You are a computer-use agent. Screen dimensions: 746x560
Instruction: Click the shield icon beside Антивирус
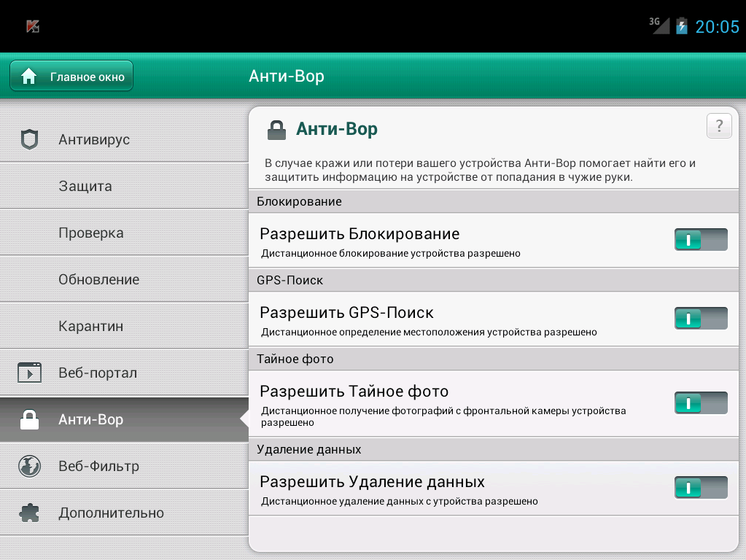click(29, 139)
